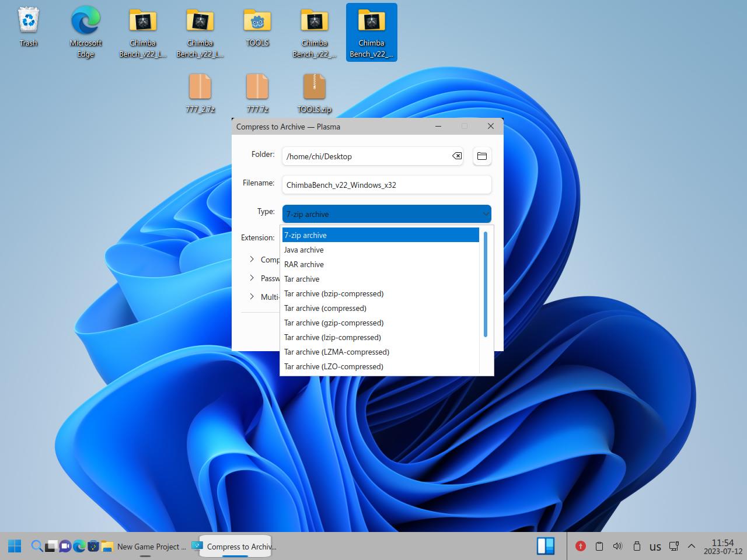Pick Java archive in the type list
This screenshot has width=747, height=560.
pyautogui.click(x=303, y=250)
